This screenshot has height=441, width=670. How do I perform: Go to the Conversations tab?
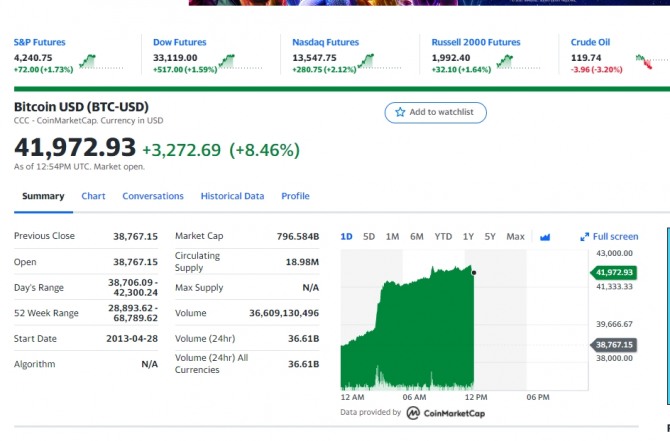153,196
